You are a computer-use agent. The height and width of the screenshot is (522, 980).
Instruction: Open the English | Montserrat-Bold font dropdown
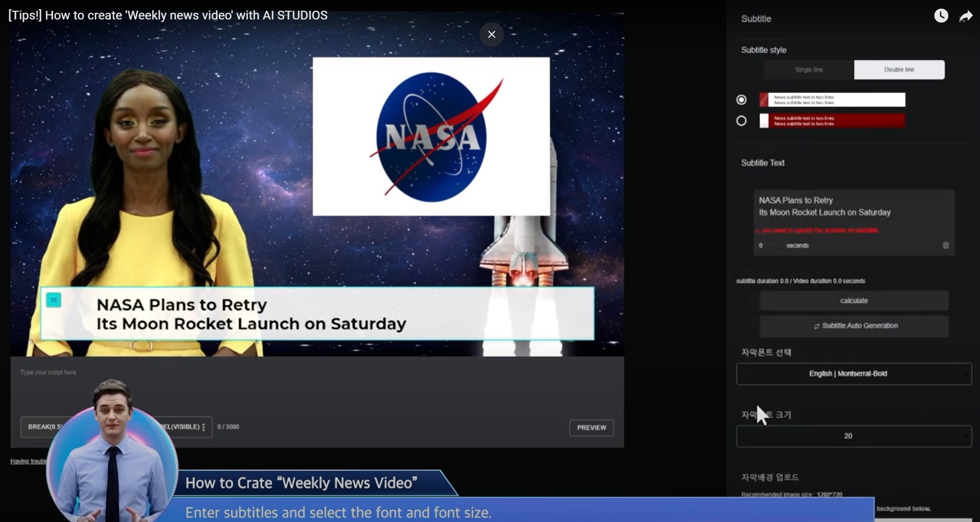point(854,374)
